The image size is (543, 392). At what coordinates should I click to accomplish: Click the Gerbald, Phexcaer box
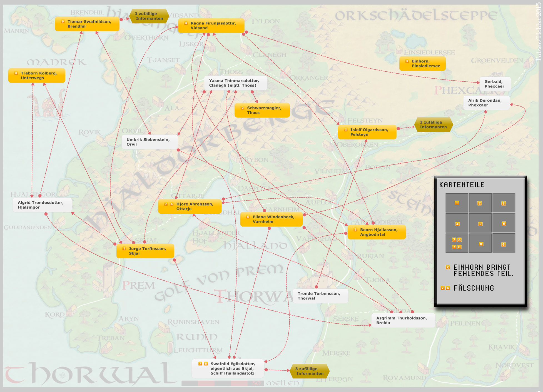(495, 84)
